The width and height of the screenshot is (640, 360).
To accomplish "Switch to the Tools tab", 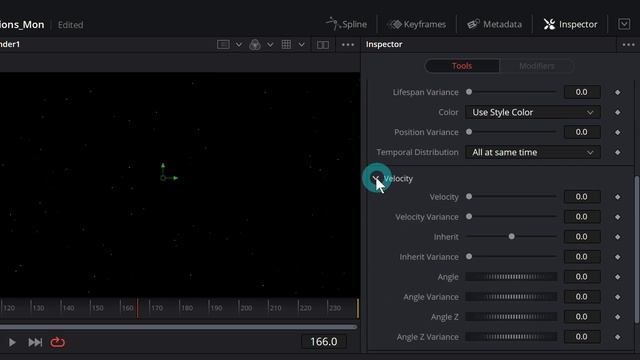I will pyautogui.click(x=462, y=66).
